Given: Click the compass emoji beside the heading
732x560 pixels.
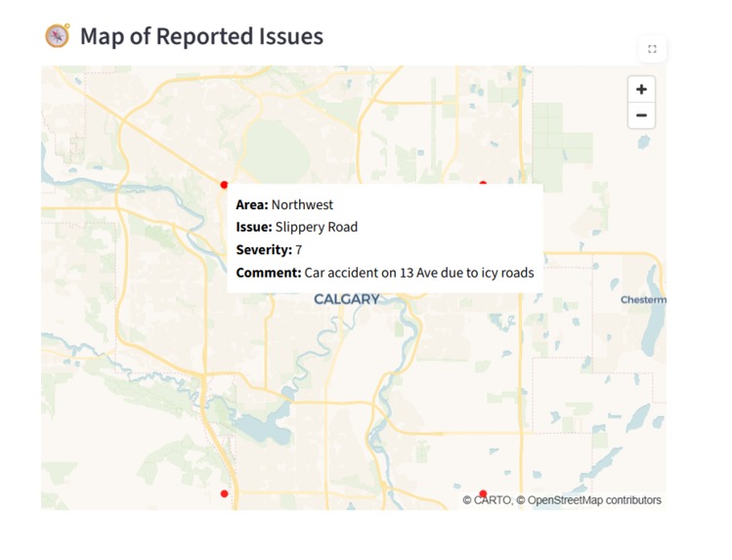Looking at the screenshot, I should click(x=58, y=35).
